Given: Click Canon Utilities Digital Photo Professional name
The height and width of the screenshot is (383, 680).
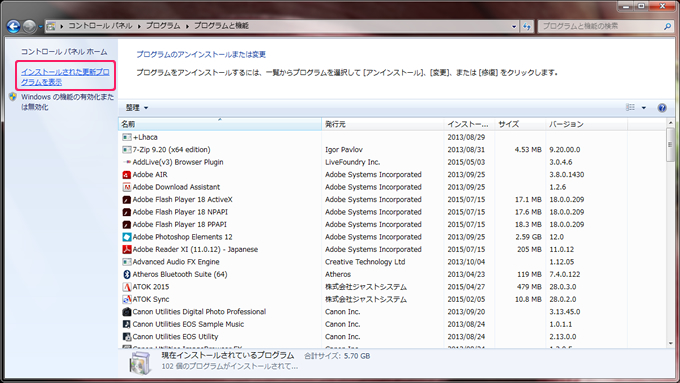Looking at the screenshot, I should (199, 312).
